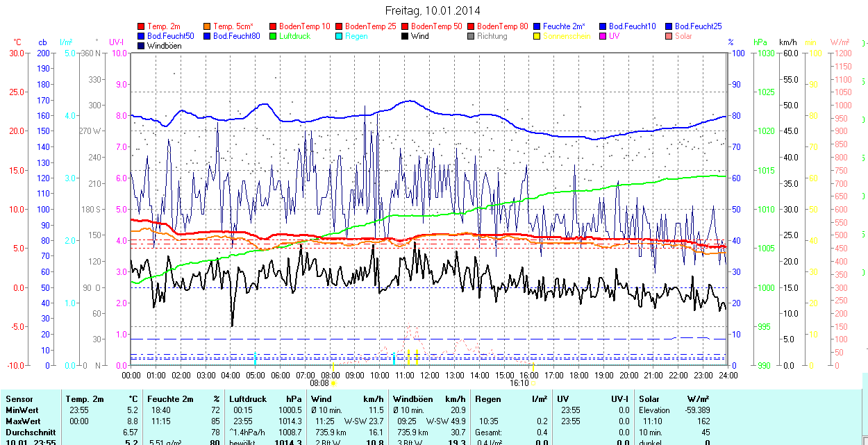Select the yellow Sonnenschein legend marker

click(537, 36)
